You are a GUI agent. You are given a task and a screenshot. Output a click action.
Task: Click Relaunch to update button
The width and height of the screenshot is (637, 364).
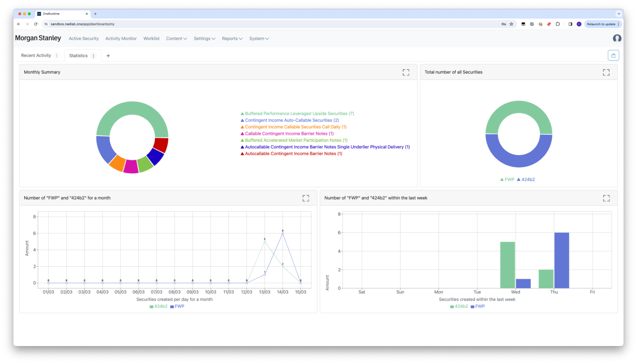(x=601, y=24)
